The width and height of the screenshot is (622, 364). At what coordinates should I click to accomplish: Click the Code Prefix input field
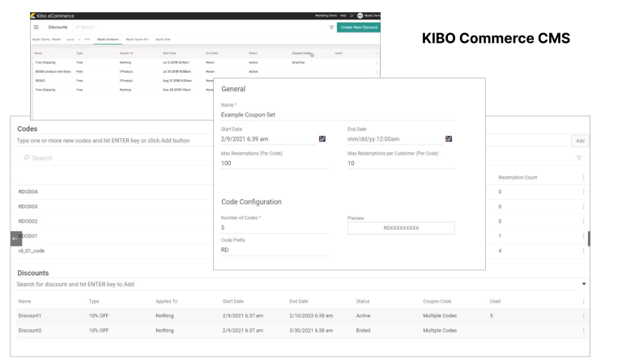point(275,250)
